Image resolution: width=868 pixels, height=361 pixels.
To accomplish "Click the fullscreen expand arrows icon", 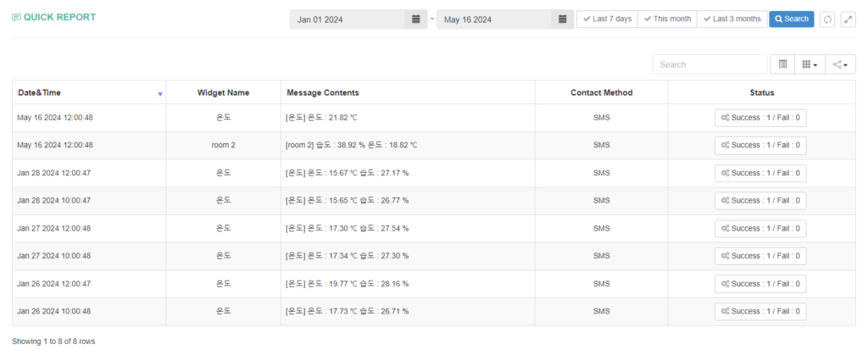I will (x=848, y=19).
